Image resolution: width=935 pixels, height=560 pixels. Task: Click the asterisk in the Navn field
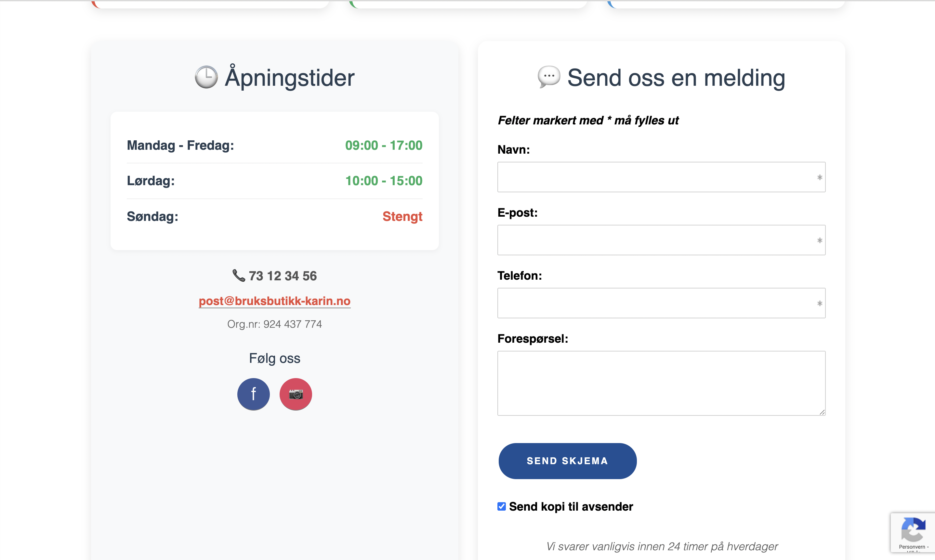820,177
